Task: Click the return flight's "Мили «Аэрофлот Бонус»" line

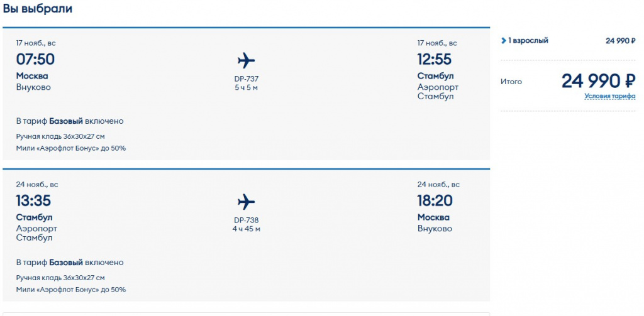Action: [70, 290]
